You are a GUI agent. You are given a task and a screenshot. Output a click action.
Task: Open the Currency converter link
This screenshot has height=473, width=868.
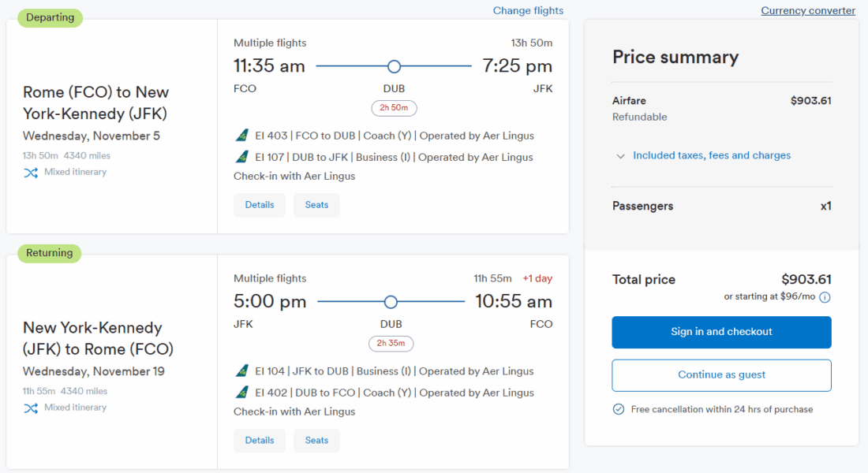808,10
